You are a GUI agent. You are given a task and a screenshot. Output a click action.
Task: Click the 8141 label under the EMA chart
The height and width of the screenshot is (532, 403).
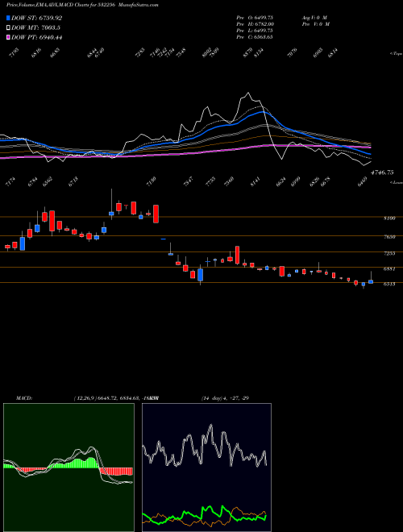coord(256,181)
